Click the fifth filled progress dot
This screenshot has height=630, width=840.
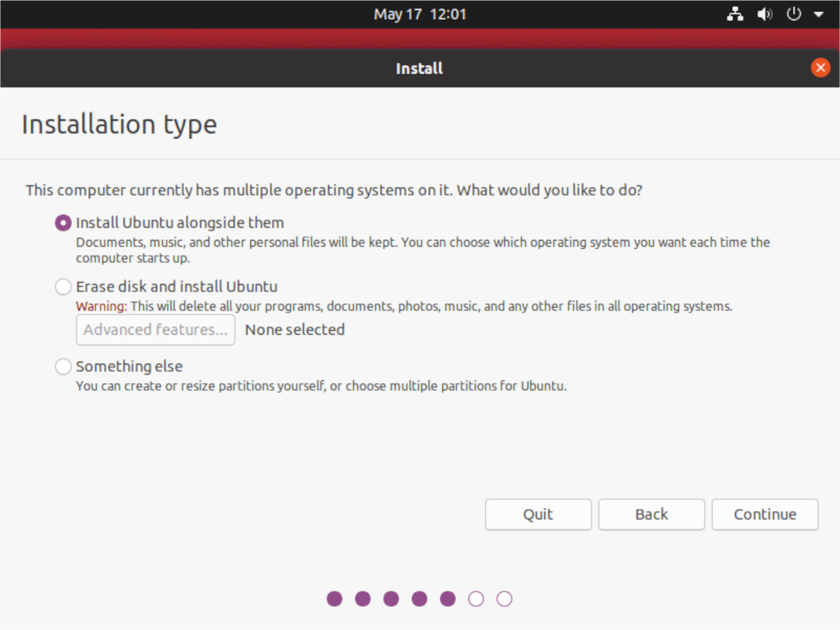[448, 599]
